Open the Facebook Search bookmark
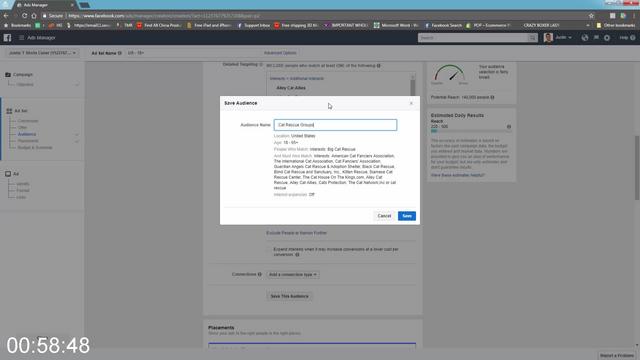640x360 pixels. point(443,25)
